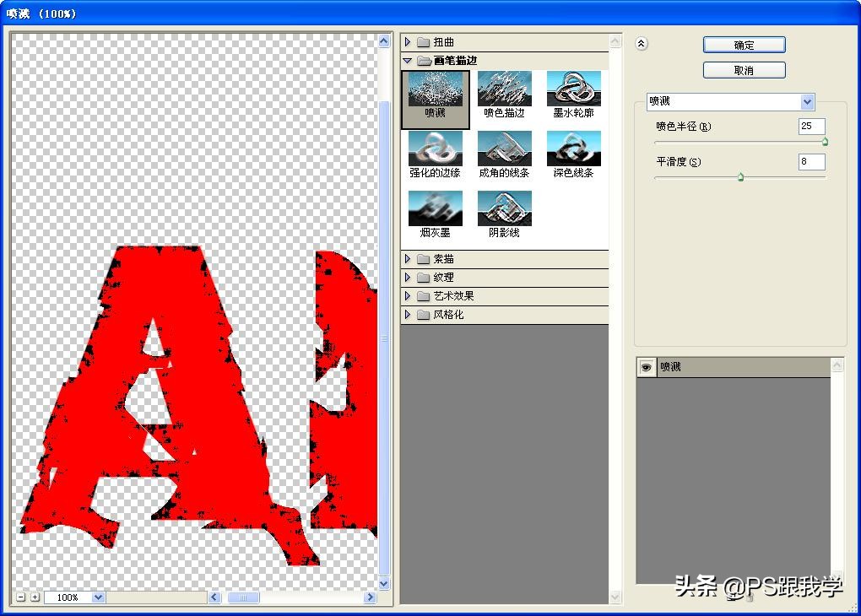Apply the 深色线条 (Dark Strokes) filter

pyautogui.click(x=574, y=150)
